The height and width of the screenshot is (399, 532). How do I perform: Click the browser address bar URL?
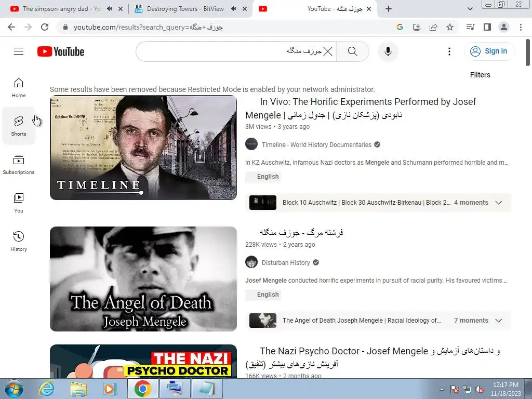click(x=148, y=27)
